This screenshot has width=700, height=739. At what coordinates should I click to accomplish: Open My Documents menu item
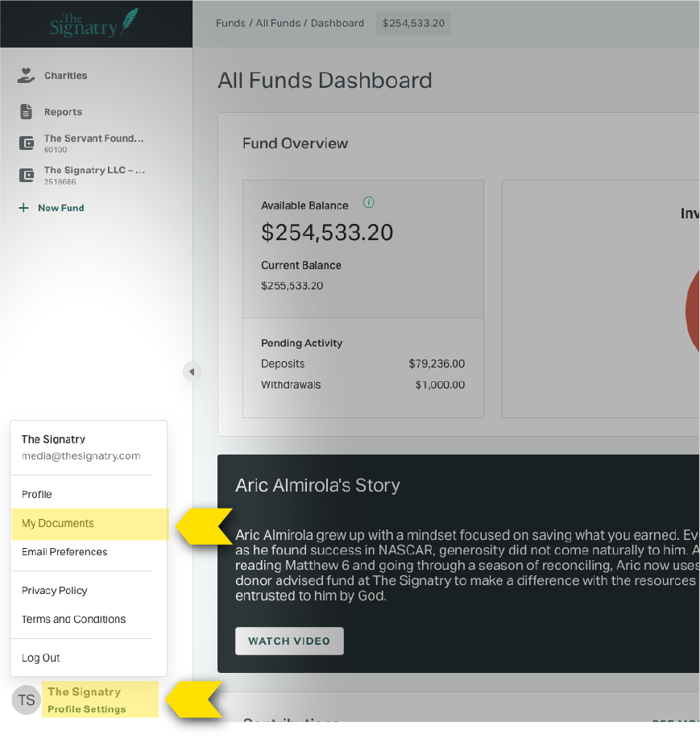tap(89, 524)
